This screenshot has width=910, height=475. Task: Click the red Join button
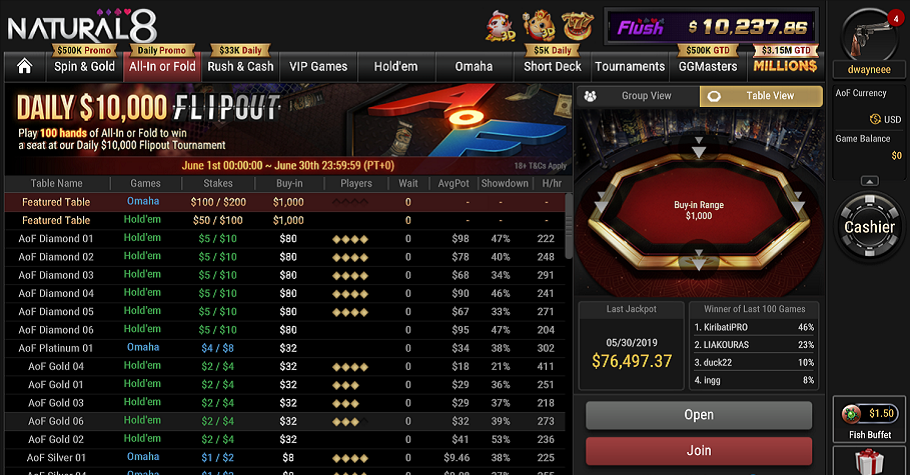coord(699,451)
